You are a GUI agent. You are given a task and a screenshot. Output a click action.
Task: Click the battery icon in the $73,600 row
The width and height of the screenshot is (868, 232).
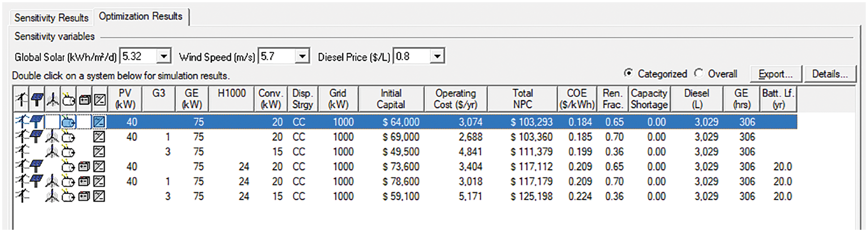tap(84, 167)
